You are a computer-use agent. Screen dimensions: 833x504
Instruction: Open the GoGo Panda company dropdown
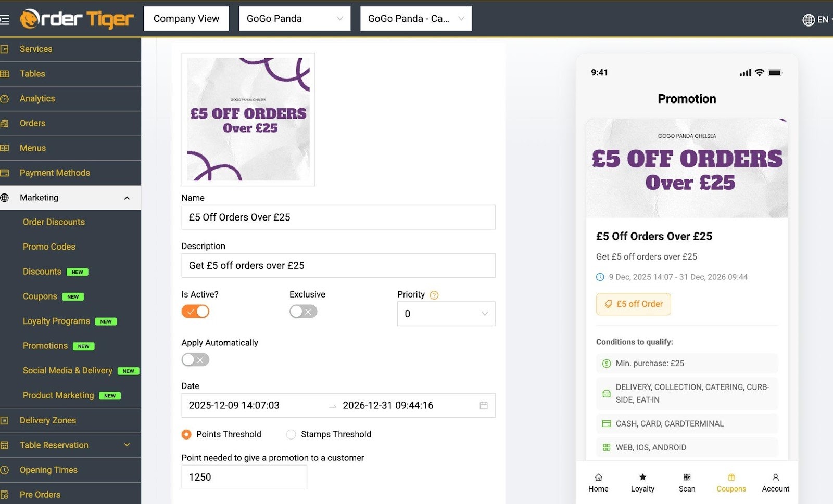tap(295, 19)
